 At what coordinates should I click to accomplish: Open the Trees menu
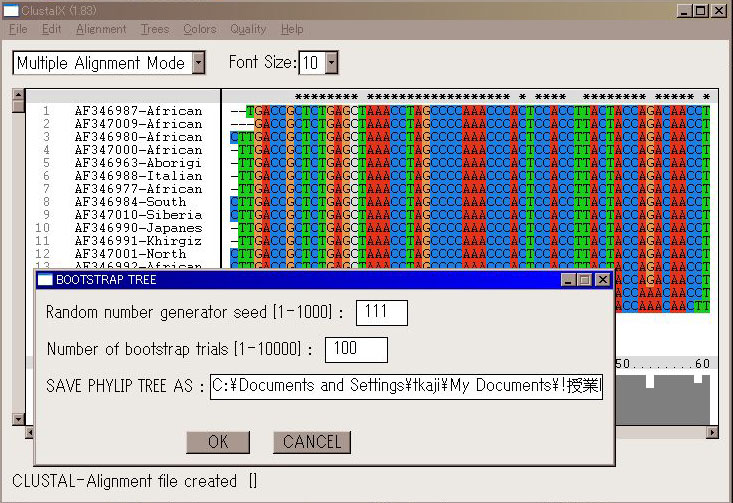(155, 29)
